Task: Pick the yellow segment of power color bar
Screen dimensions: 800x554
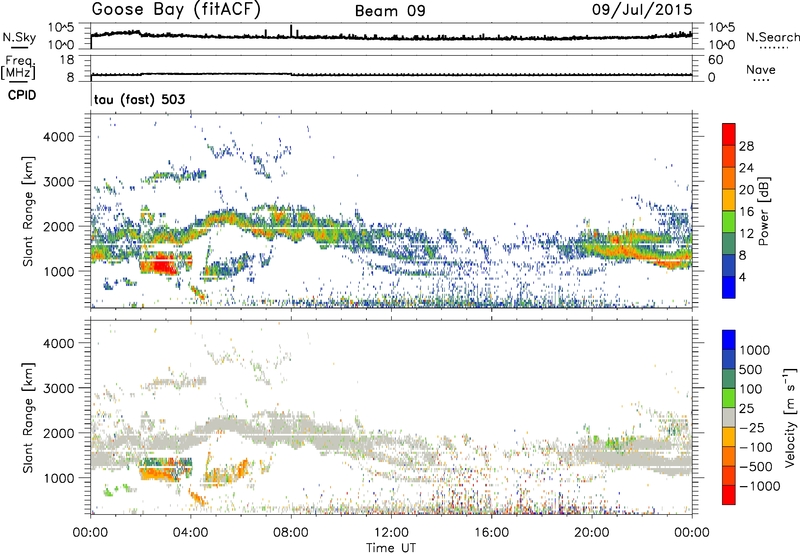Action: tap(729, 200)
